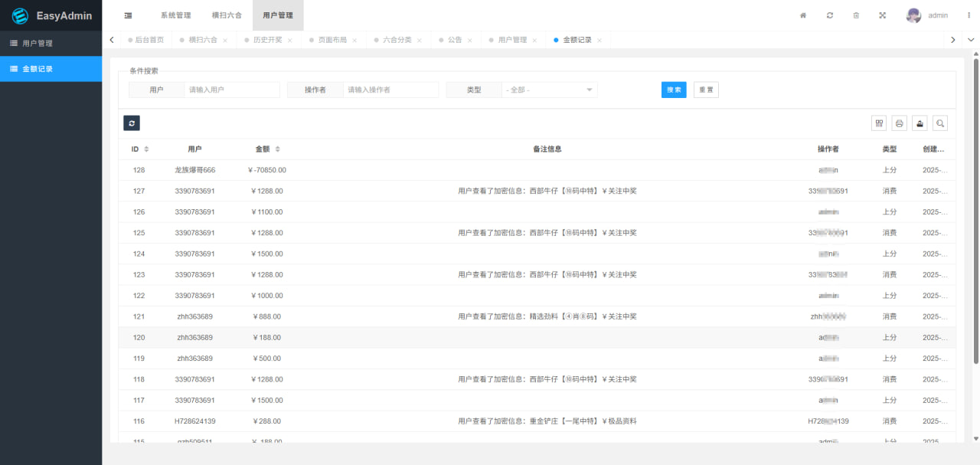The width and height of the screenshot is (980, 465).
Task: Click the 操作者 column header
Action: click(828, 149)
